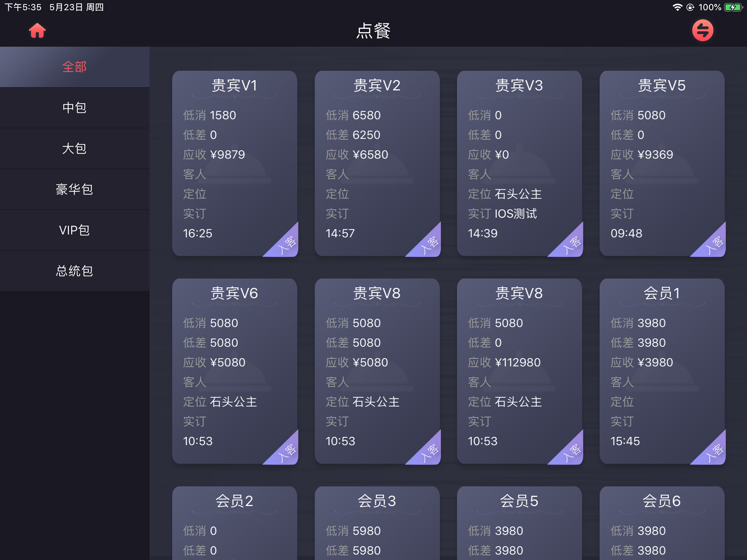Screen dimensions: 747x560
Task: Click the 低消 5980 text on 会员3
Action: (353, 531)
